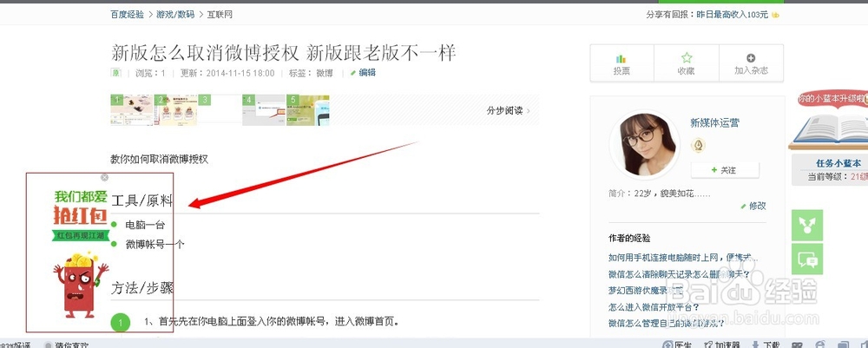This screenshot has width=868, height=348.
Task: Click 医生 in the browser status bar
Action: [x=677, y=345]
